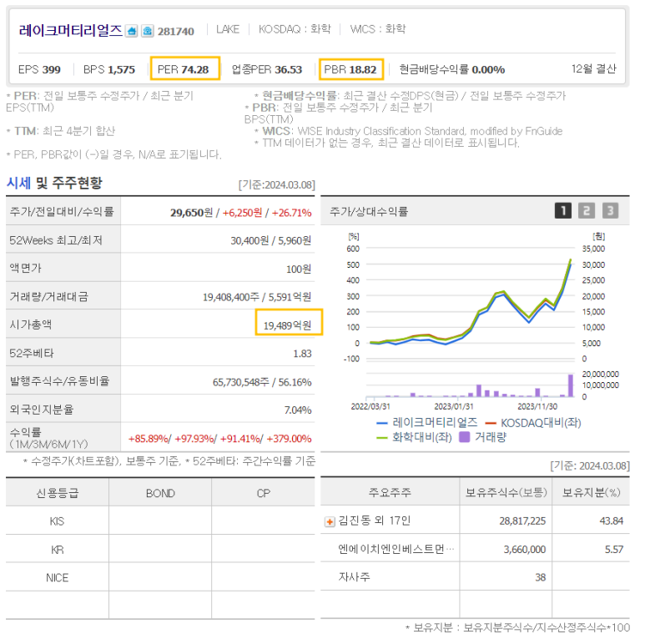The image size is (645, 644).
Task: Select the 1Y return +379.00%
Action: pos(289,439)
